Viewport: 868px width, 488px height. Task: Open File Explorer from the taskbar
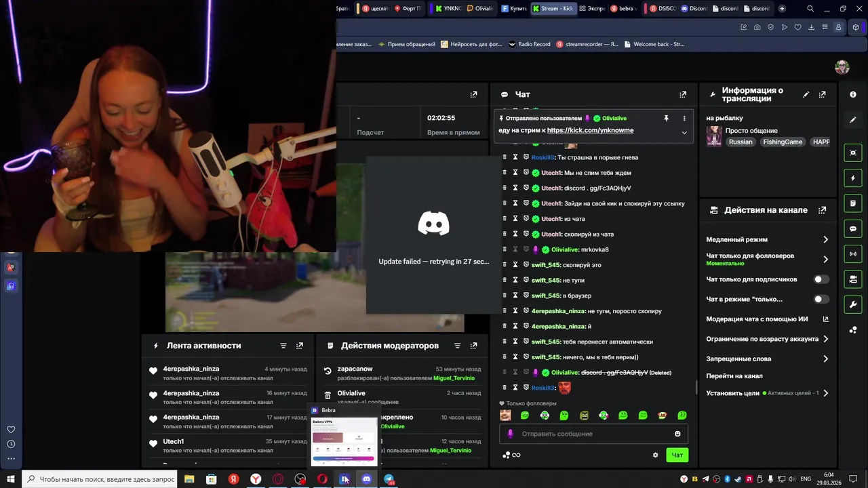(189, 479)
